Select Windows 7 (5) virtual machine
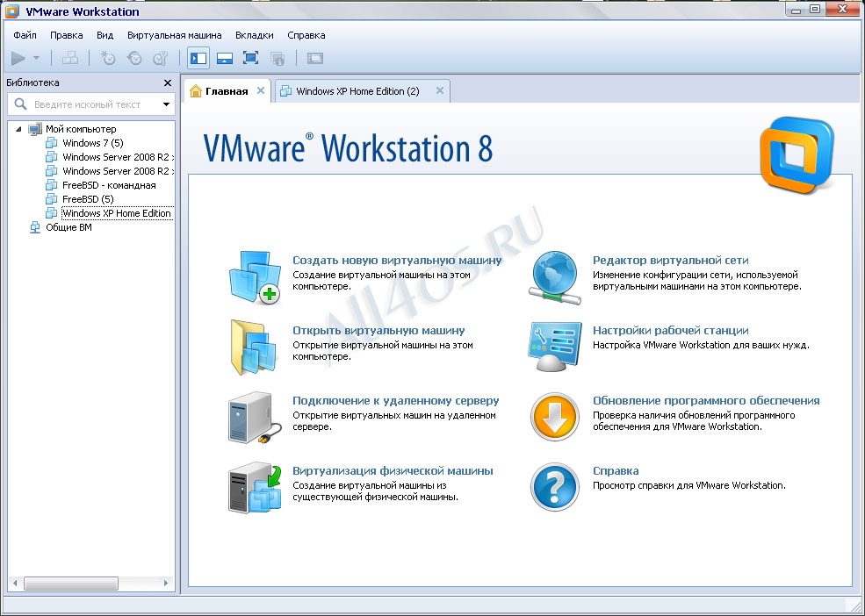The image size is (865, 616). (x=93, y=143)
